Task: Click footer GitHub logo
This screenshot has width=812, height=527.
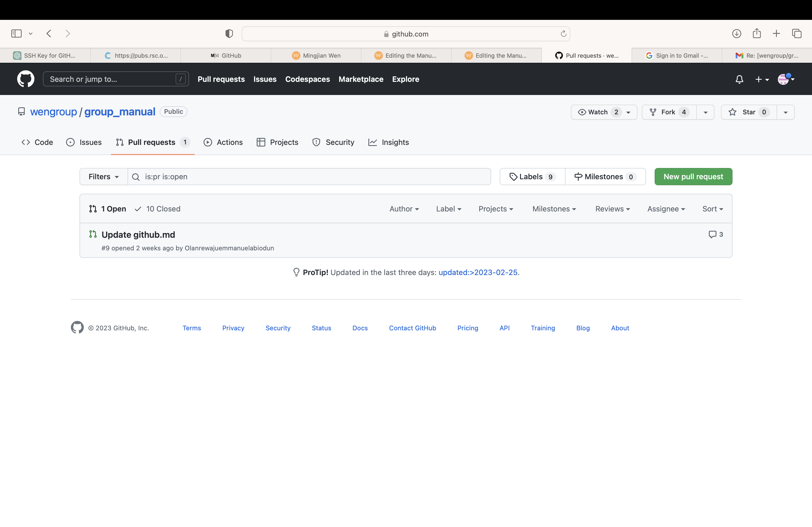Action: [x=77, y=327]
